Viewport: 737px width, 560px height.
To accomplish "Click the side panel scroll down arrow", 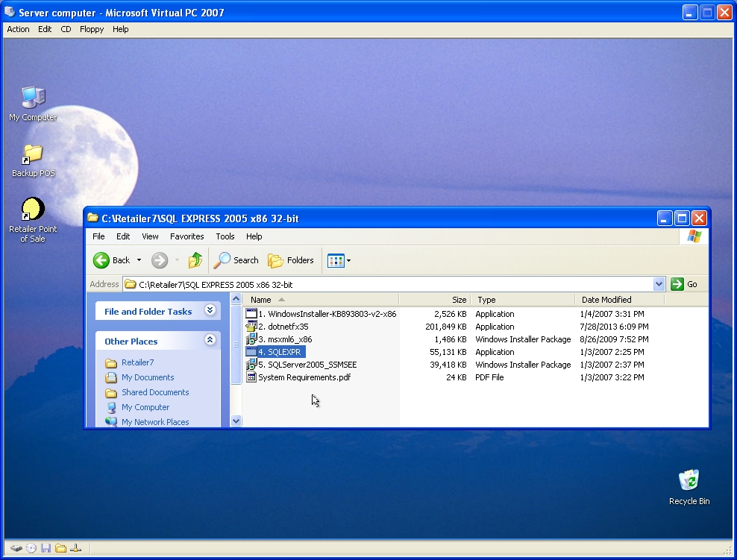I will coord(236,421).
